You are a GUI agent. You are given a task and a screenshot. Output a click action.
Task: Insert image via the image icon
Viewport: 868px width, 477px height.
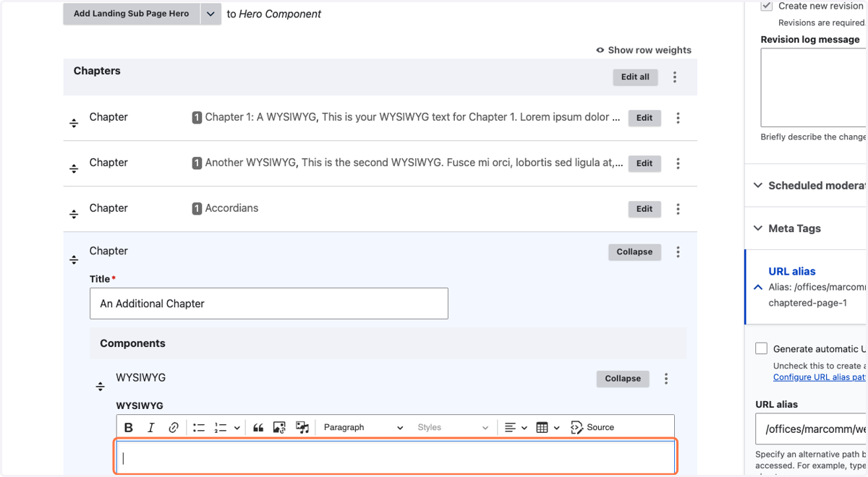(279, 427)
